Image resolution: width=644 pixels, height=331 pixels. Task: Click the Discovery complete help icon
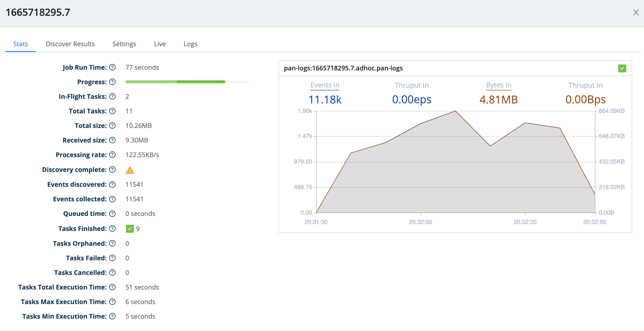coord(113,169)
